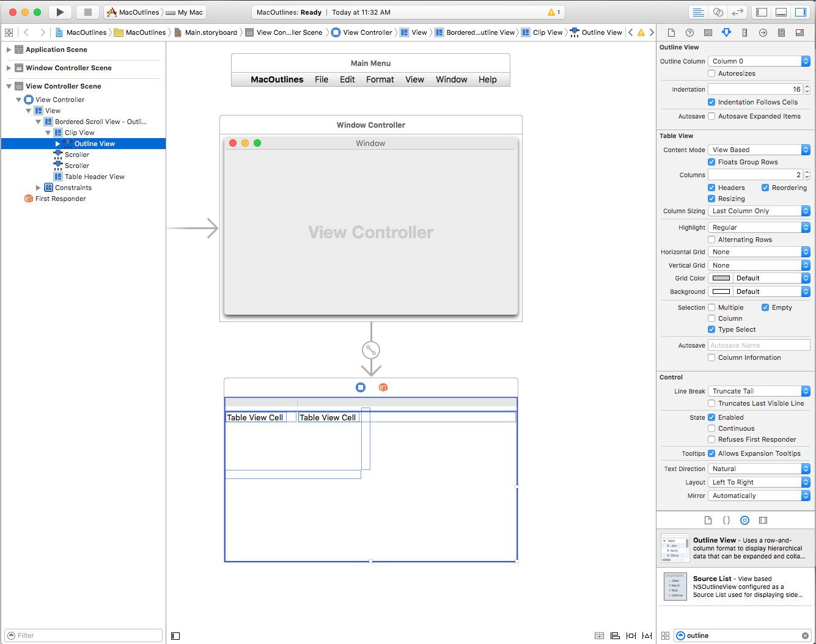Expand the Constraints item in the outline
This screenshot has width=816, height=644.
[38, 188]
